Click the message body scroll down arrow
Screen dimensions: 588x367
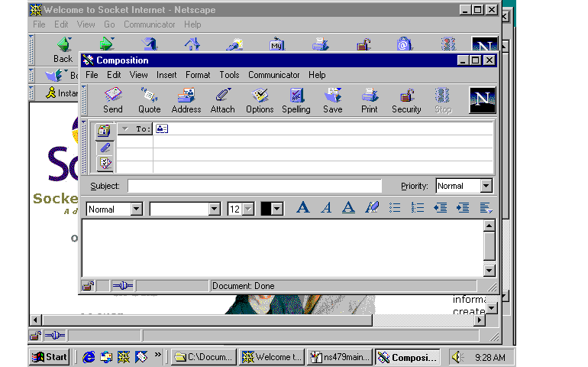[489, 271]
